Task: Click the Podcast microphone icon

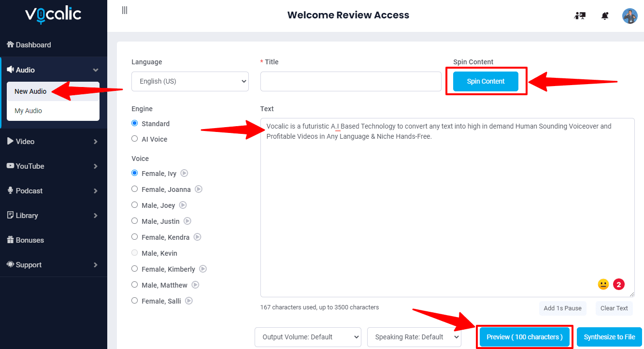Action: [10, 190]
